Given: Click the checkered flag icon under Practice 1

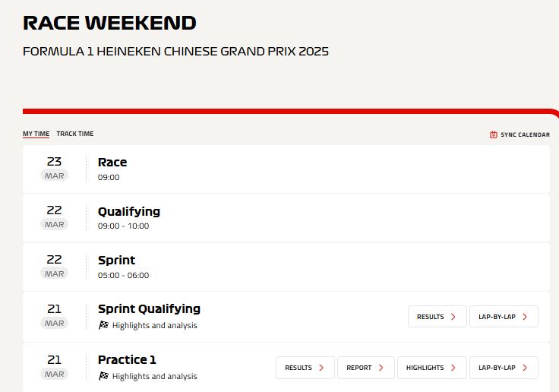Looking at the screenshot, I should 103,376.
